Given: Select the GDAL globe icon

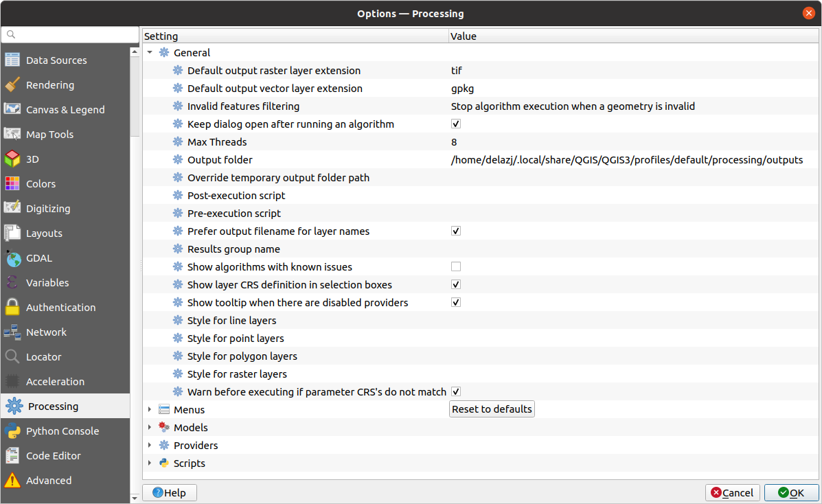Looking at the screenshot, I should [12, 258].
